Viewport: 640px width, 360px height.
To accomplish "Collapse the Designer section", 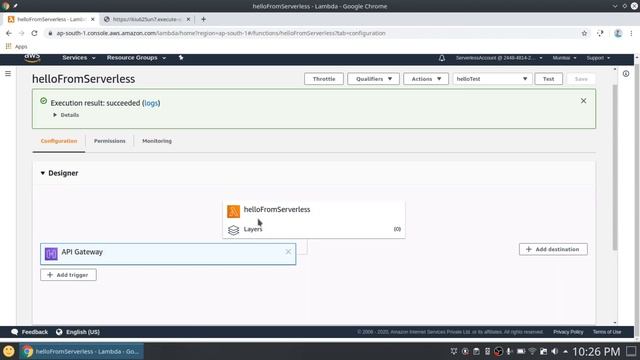I will pos(59,173).
